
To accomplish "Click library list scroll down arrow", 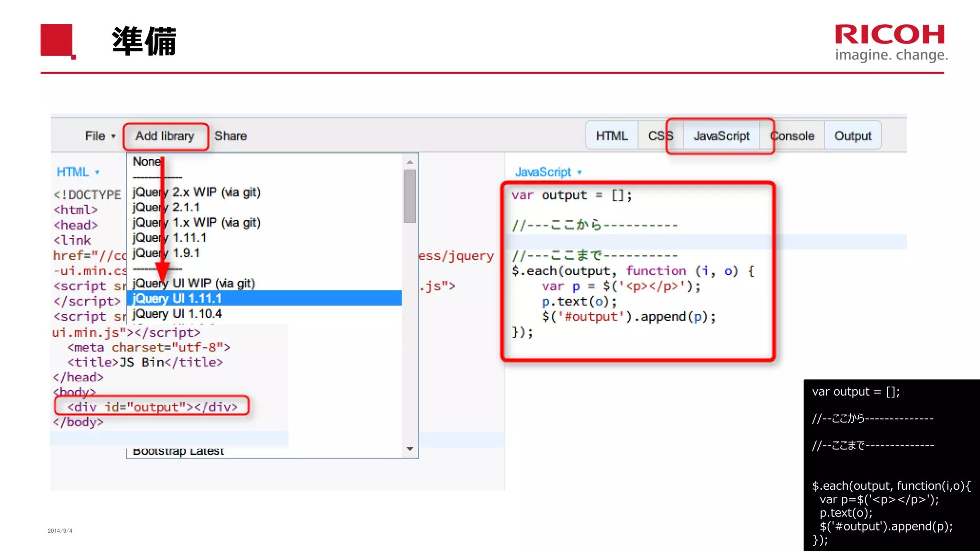I will pos(410,449).
